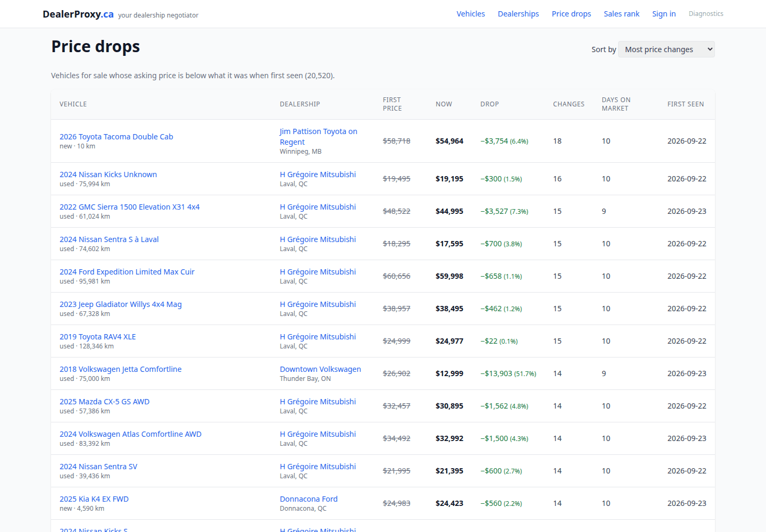766x532 pixels.
Task: Click the Price drops page heading
Action: click(96, 47)
